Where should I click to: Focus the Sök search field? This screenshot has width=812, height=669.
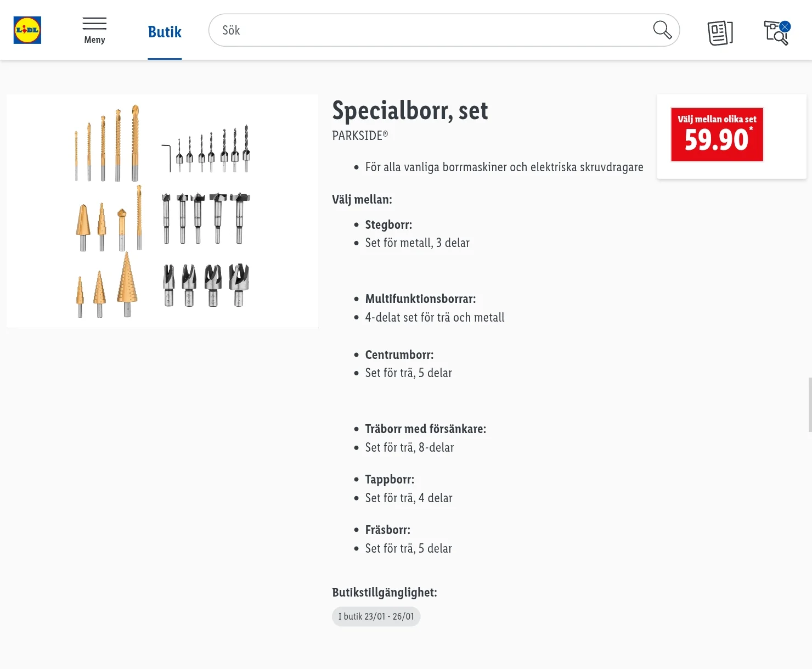428,30
